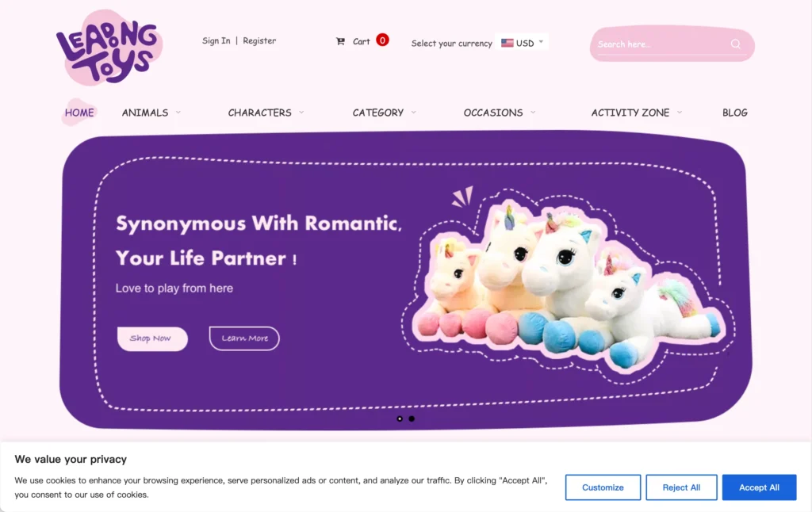
Task: Expand the CATEGORY dropdown menu
Action: (384, 113)
